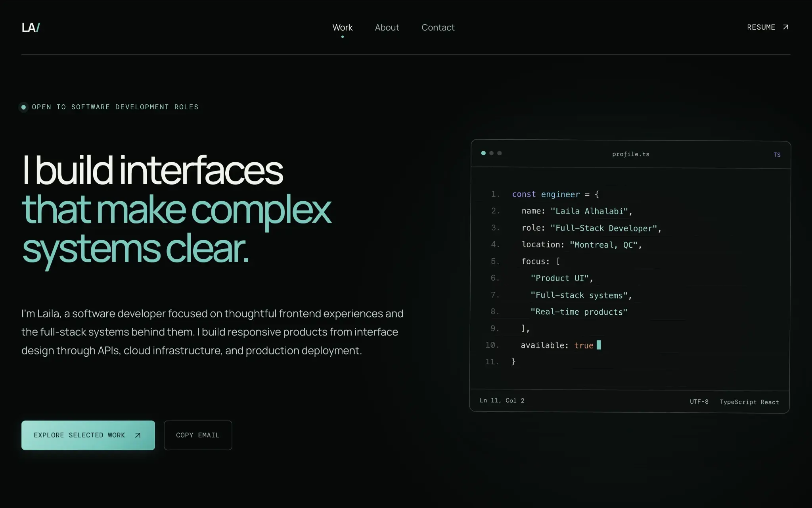Open the RESUME link
The height and width of the screenshot is (508, 812).
pos(768,27)
